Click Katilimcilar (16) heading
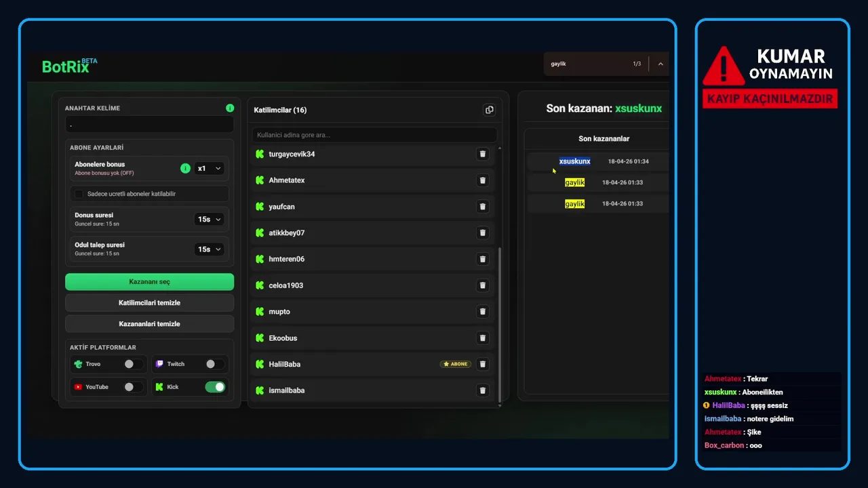This screenshot has width=868, height=488. [280, 110]
